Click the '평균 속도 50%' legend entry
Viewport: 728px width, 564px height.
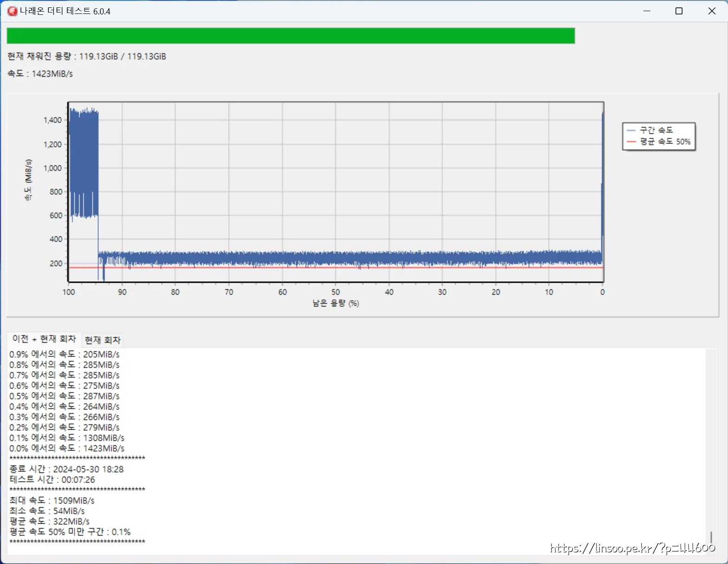pyautogui.click(x=658, y=142)
